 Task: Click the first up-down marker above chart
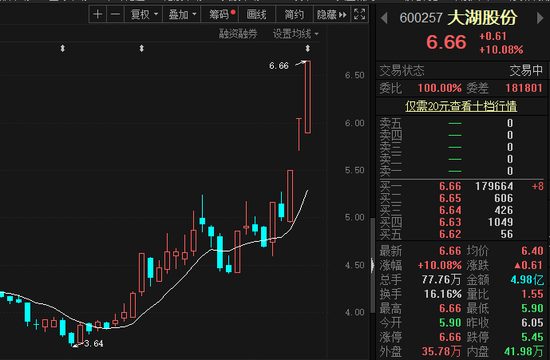click(62, 48)
